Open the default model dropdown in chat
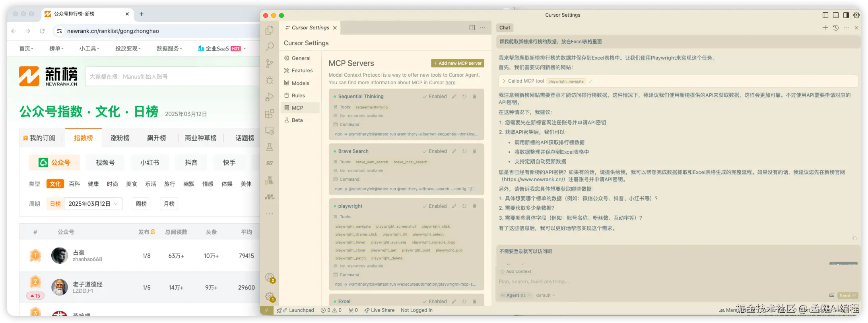The height and width of the screenshot is (323, 868). pyautogui.click(x=546, y=295)
